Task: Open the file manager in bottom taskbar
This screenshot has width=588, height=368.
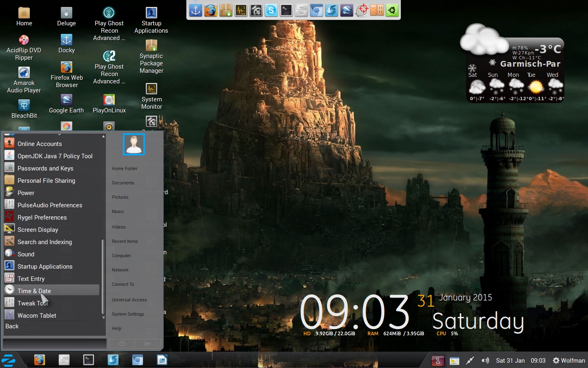Action: [64, 360]
